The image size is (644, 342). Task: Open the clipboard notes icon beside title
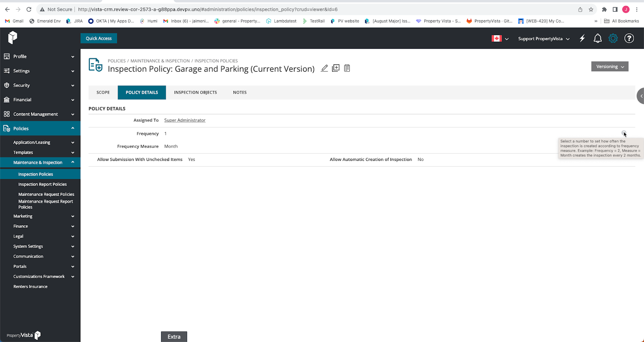point(347,68)
